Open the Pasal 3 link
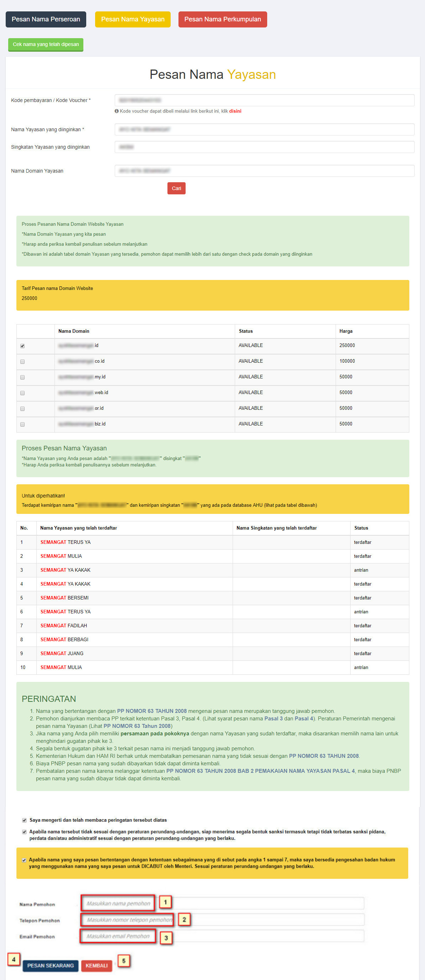 point(273,718)
